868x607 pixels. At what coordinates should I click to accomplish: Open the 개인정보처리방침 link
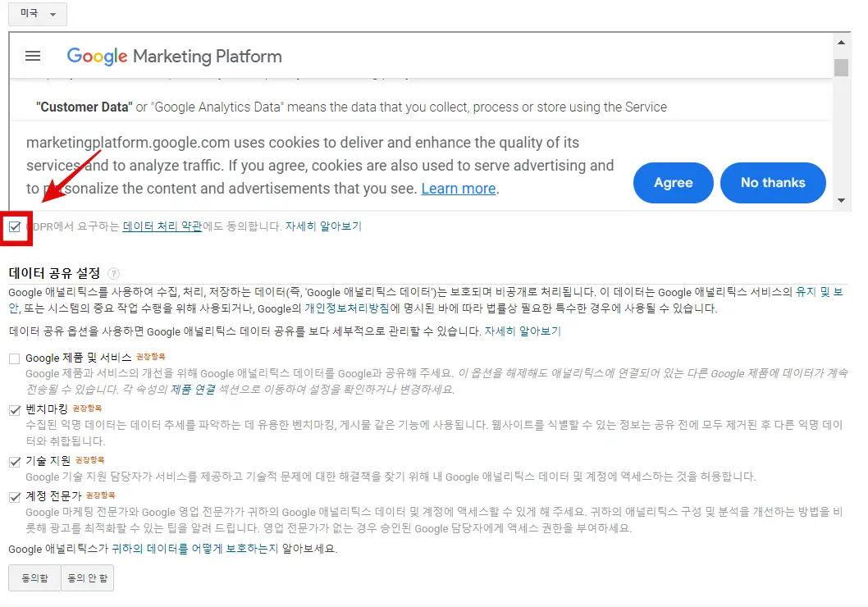346,308
